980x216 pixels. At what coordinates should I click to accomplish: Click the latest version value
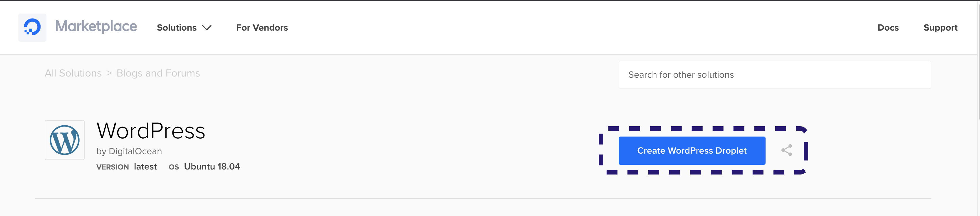point(145,167)
